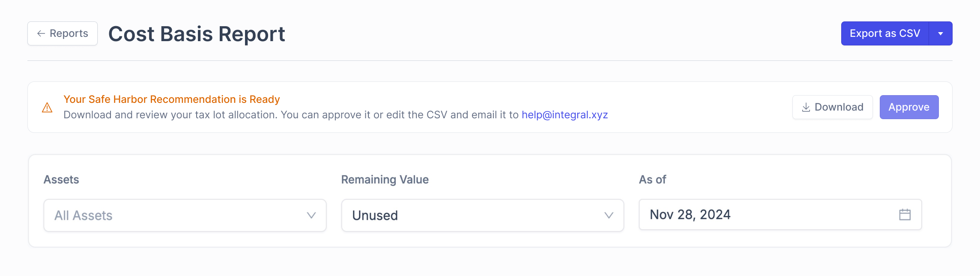
Task: Open the export options caret
Action: (x=941, y=33)
